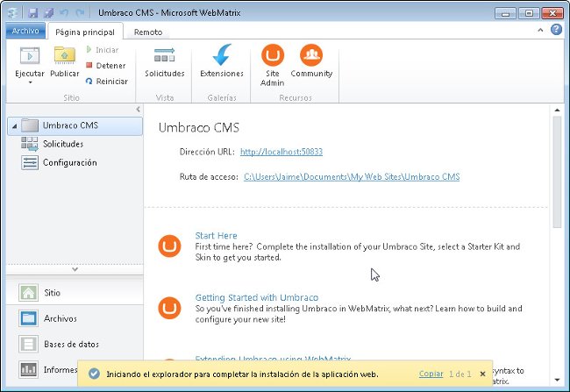Click the Save All icon
Screen dimensions: 570x392
pyautogui.click(x=48, y=13)
